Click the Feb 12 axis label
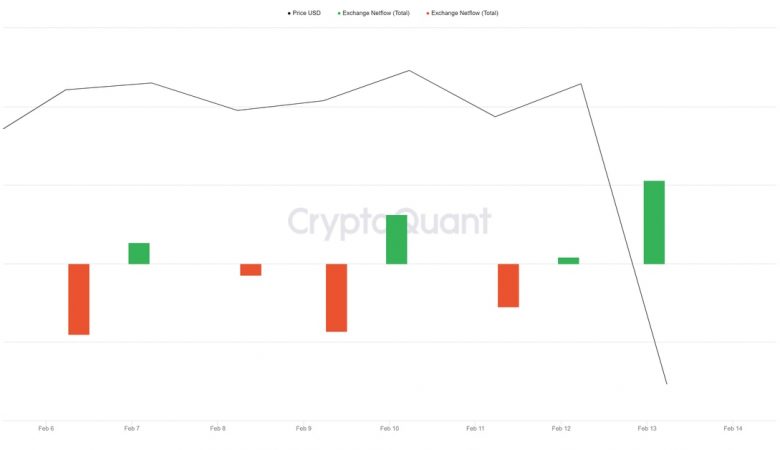 click(561, 428)
